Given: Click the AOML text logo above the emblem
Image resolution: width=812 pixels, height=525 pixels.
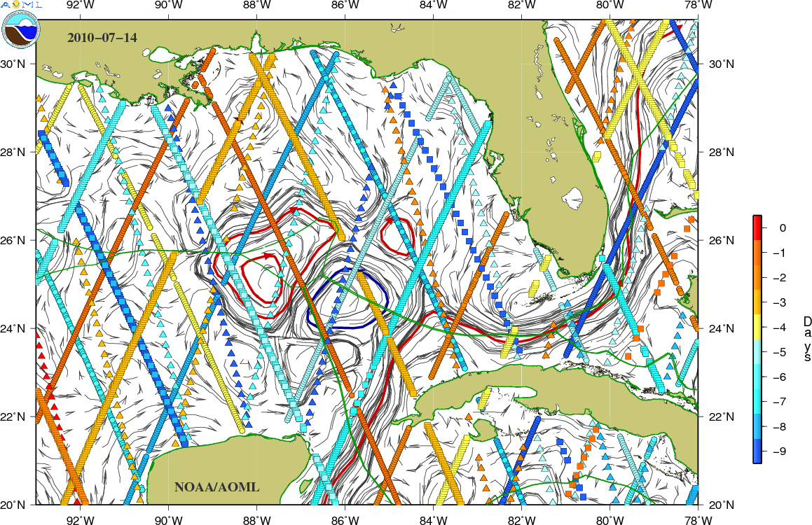Looking at the screenshot, I should point(22,5).
